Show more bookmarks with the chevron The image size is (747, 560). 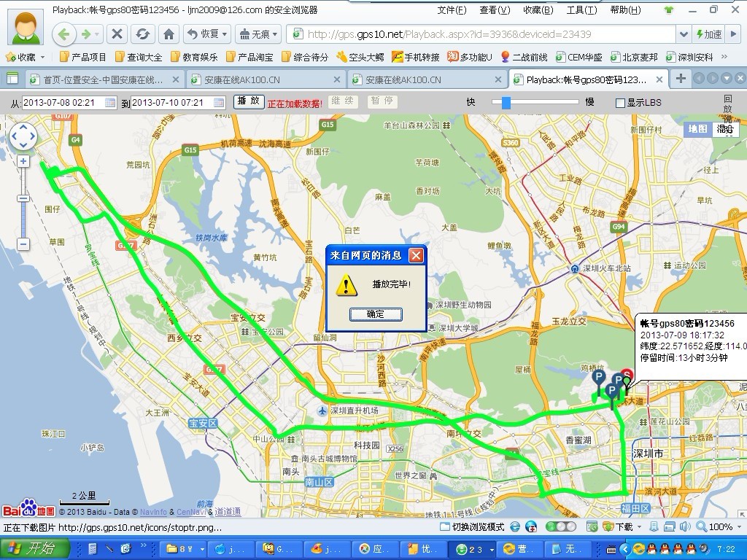coord(724,57)
